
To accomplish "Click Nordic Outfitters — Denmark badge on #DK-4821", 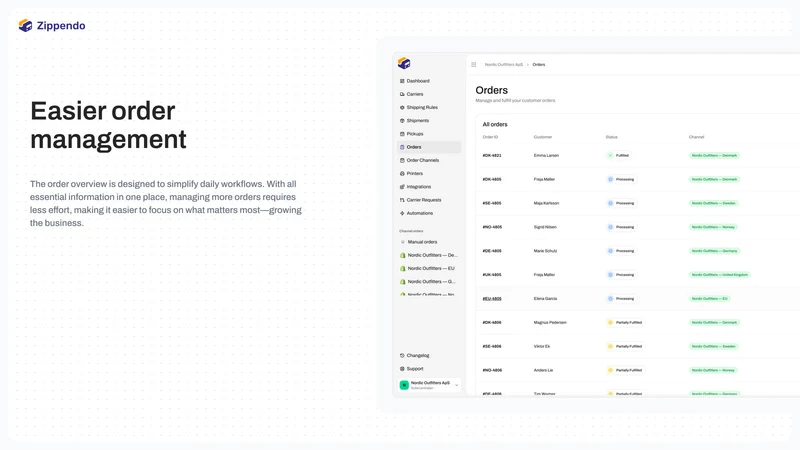I will (714, 156).
